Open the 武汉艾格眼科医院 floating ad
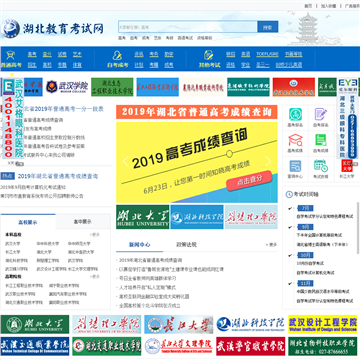Screen dimensions: 360x360 pos(13,119)
